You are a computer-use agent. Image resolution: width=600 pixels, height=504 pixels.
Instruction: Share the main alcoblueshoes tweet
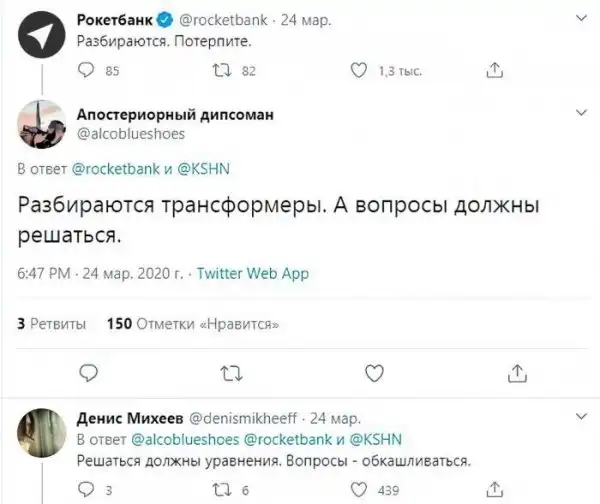517,372
